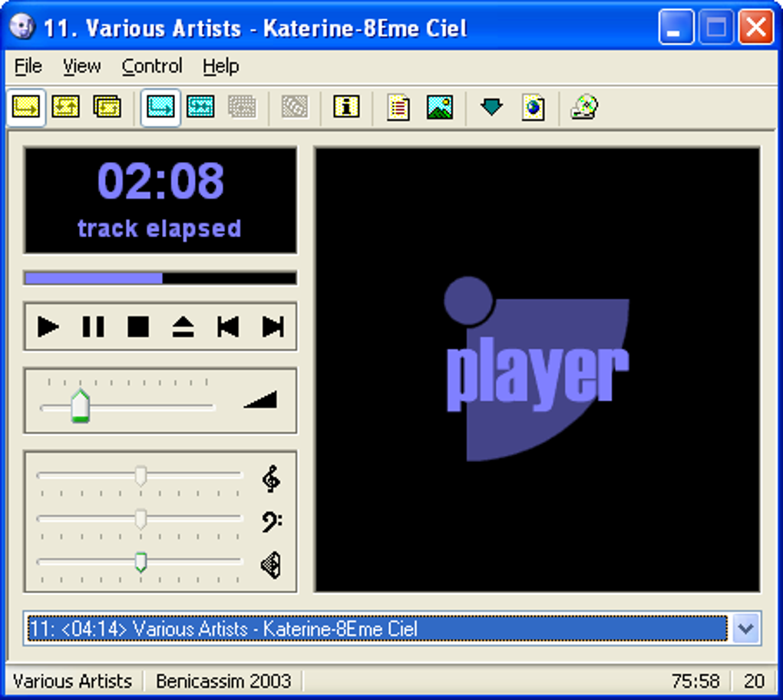The height and width of the screenshot is (700, 783).
Task: Stop playback with the square button
Action: [x=138, y=327]
